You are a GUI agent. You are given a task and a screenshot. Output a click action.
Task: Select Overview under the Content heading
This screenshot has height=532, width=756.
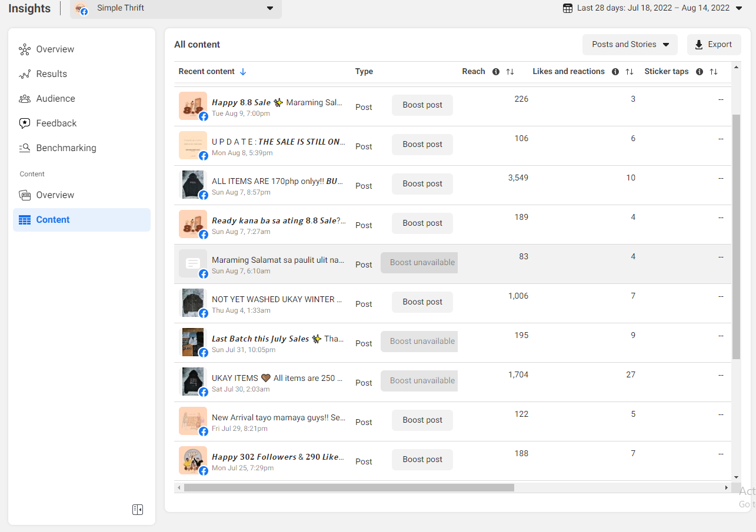coord(55,195)
